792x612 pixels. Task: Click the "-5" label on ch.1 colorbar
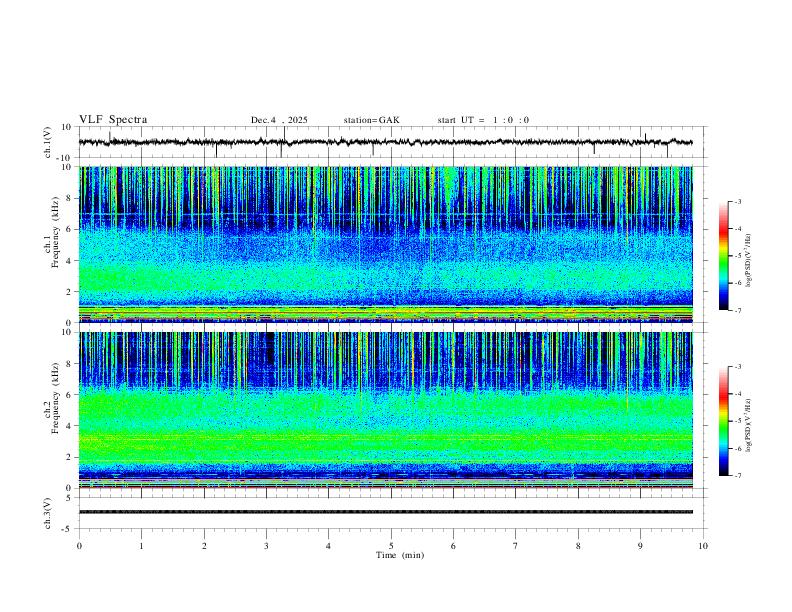click(737, 256)
